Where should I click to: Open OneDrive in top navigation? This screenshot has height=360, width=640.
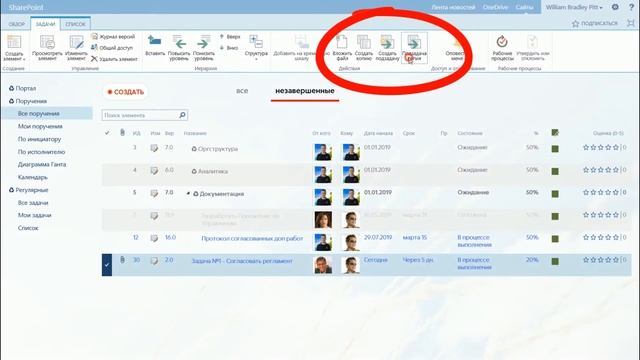point(495,7)
